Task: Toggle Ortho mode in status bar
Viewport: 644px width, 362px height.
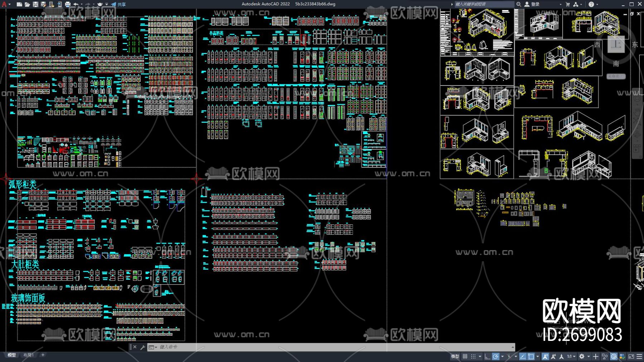Action: point(487,356)
